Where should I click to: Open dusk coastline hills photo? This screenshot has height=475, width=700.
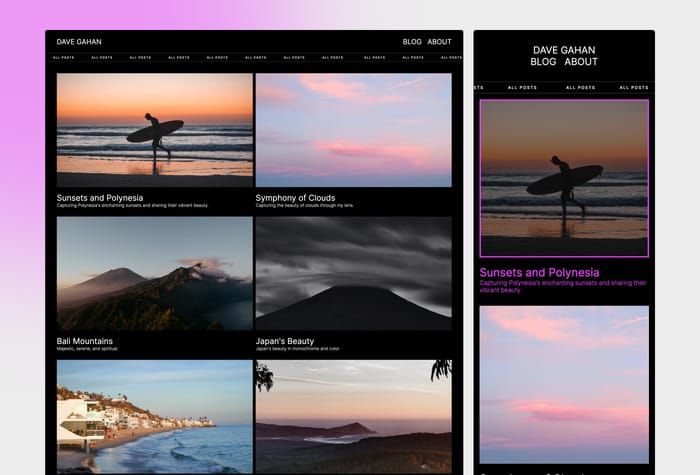[354, 417]
